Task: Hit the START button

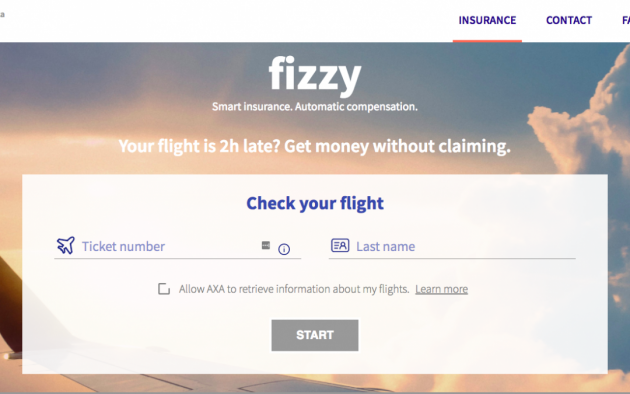Action: coord(315,335)
